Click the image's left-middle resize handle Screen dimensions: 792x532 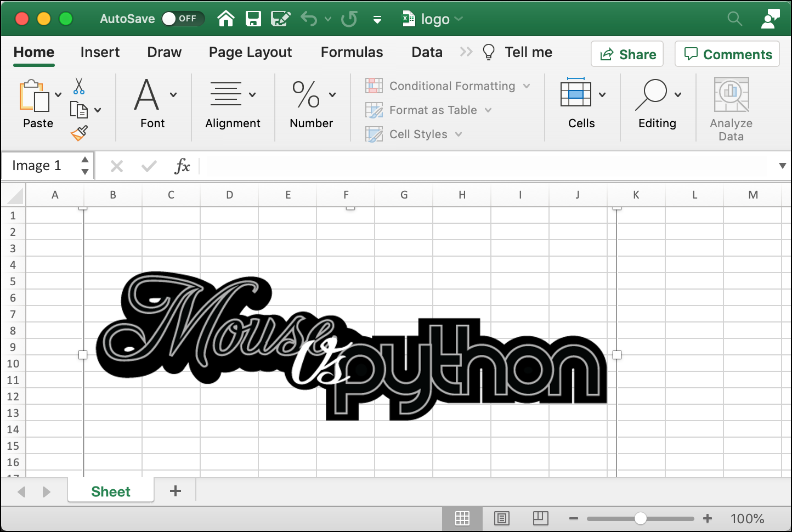point(83,355)
